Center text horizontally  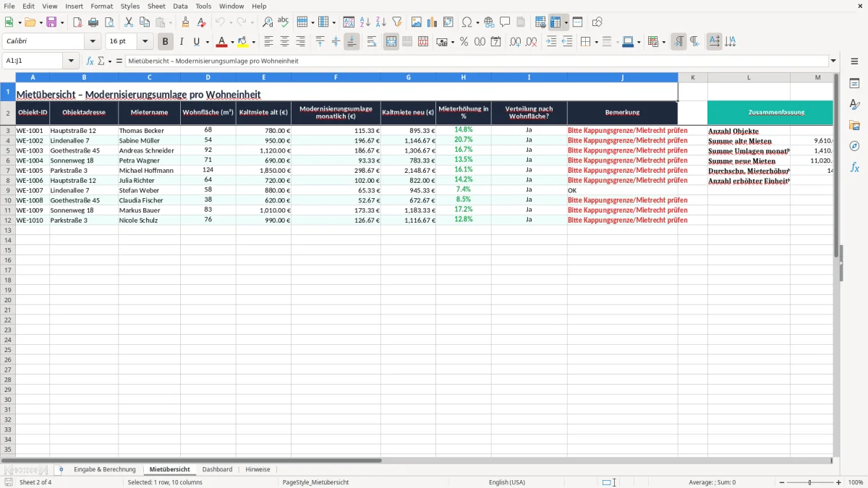click(285, 42)
